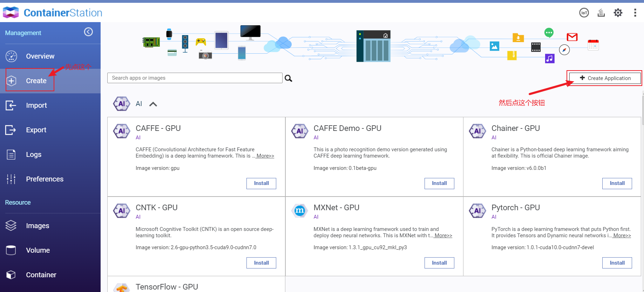Click the AI tag under CNTK - GPU
Screen dimensions: 644x292
(x=138, y=217)
